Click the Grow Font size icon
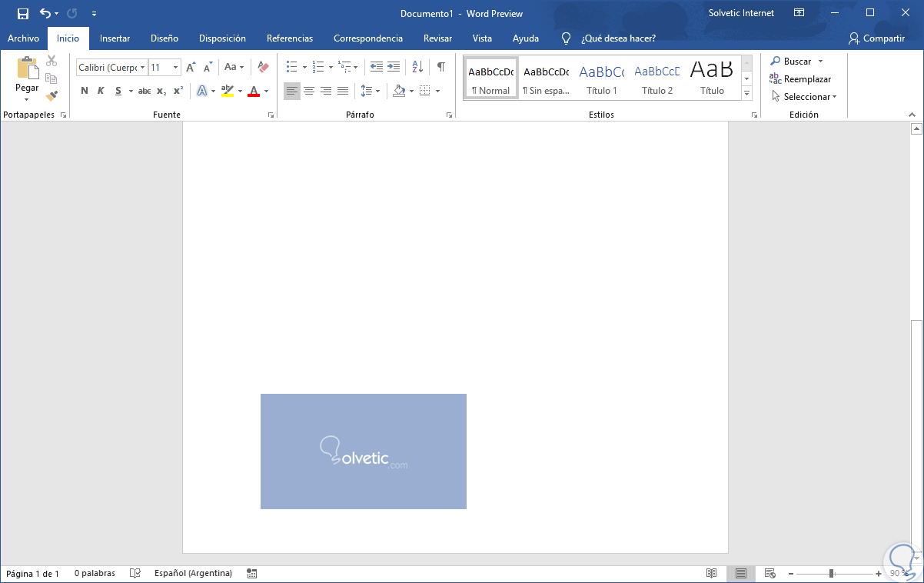The image size is (924, 583). pyautogui.click(x=191, y=68)
